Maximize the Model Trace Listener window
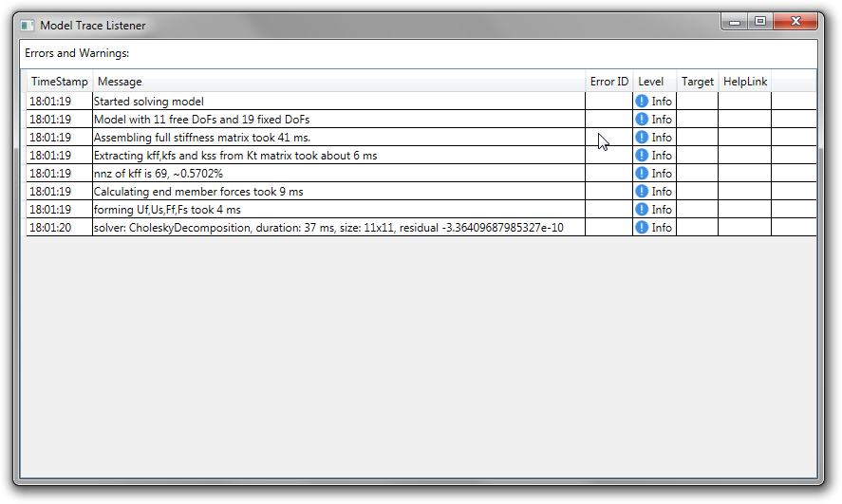 (x=760, y=22)
